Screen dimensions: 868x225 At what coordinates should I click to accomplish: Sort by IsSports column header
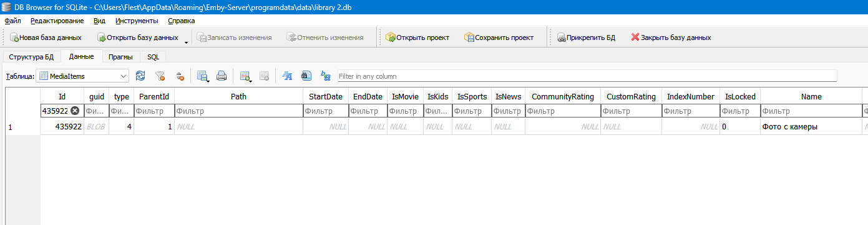472,97
